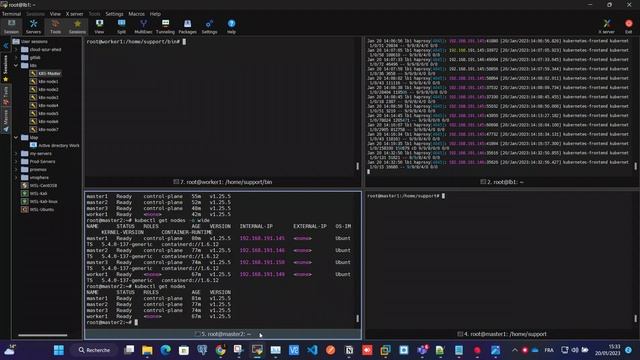
Task: Expand the cloud-azur-ahed folder
Action: (x=16, y=49)
